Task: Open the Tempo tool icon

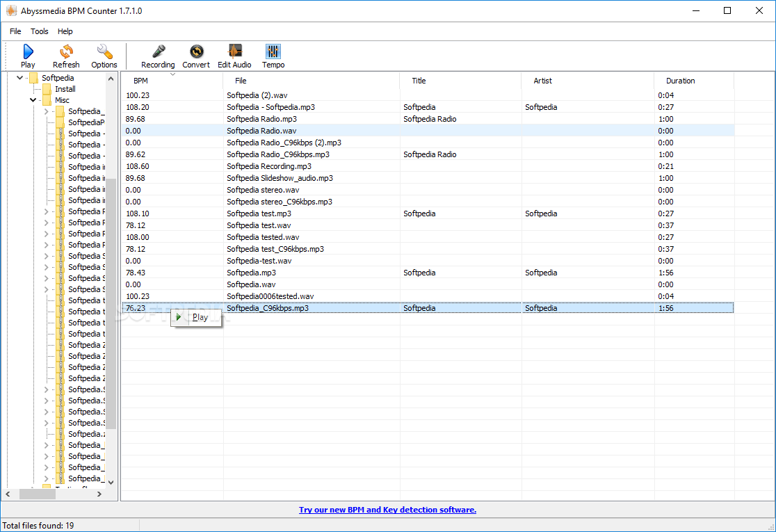Action: tap(273, 51)
